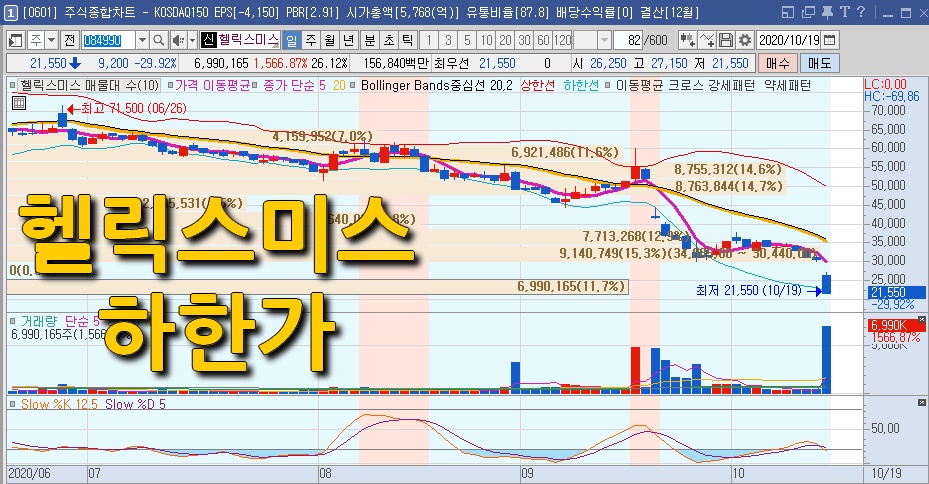Open the stock code 084990 dropdown arrow

142,40
